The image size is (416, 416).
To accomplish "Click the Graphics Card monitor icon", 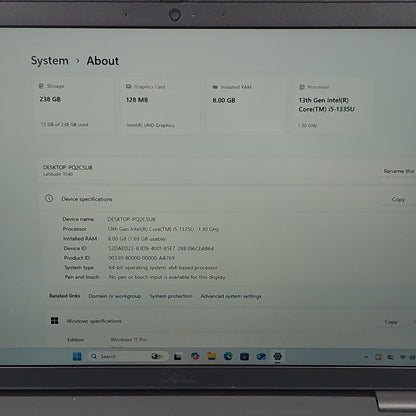I will 128,86.
